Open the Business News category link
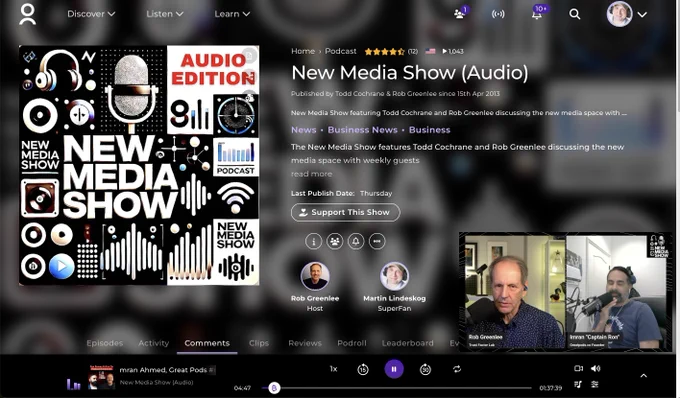Image resolution: width=680 pixels, height=398 pixels. pos(363,130)
